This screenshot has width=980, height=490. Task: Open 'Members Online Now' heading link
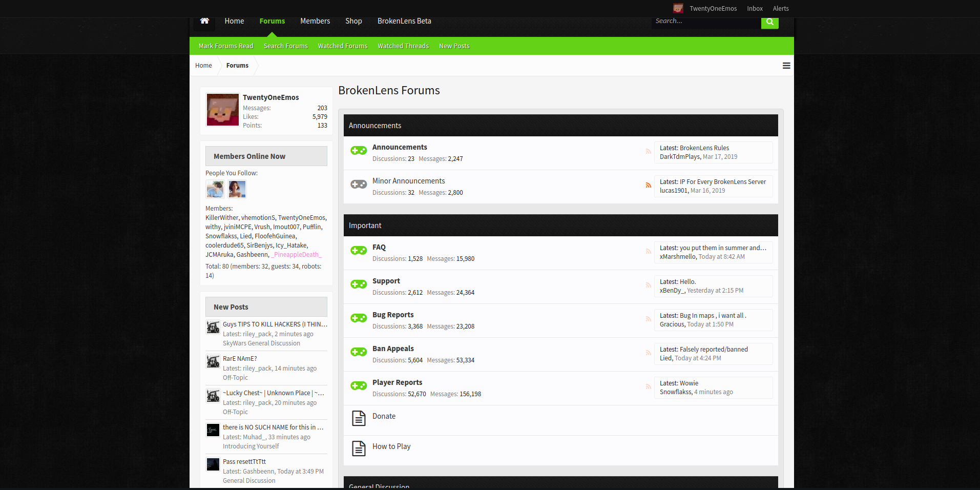249,156
